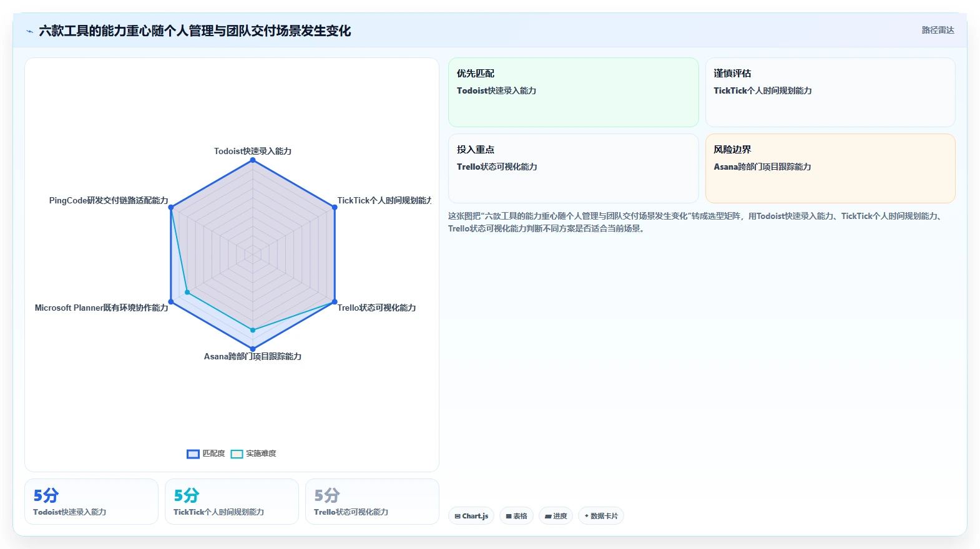Viewport: 980px width, 549px height.
Task: Toggle the 实施难度 legend series
Action: [253, 454]
